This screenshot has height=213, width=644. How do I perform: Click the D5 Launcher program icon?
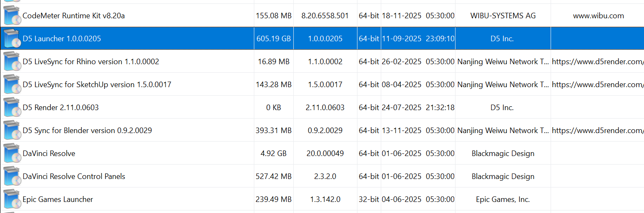pos(11,39)
